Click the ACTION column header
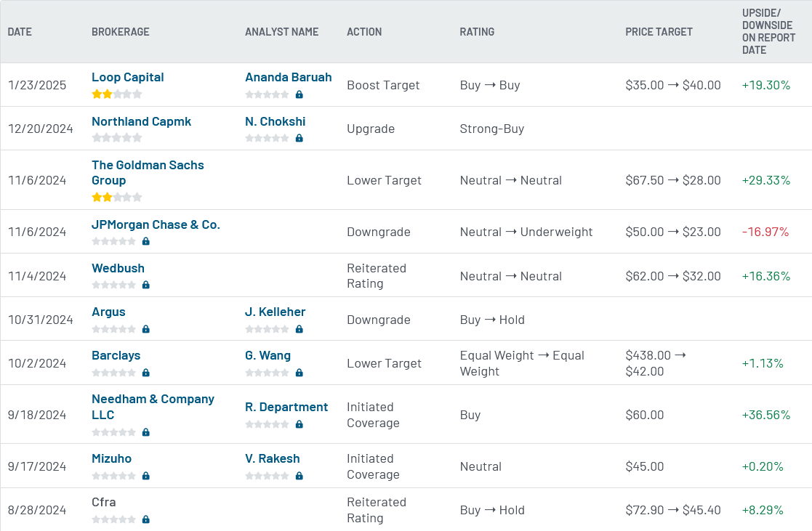This screenshot has width=812, height=531. click(364, 31)
